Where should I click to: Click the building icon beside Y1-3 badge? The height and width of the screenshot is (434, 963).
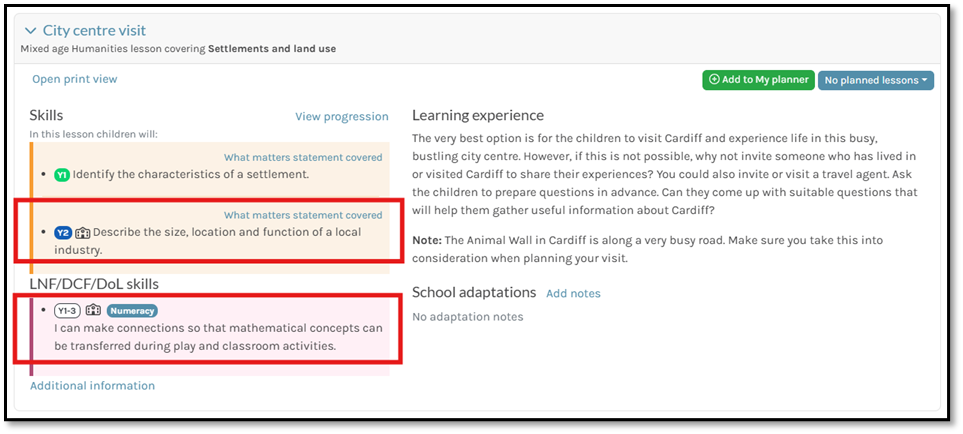coord(93,310)
